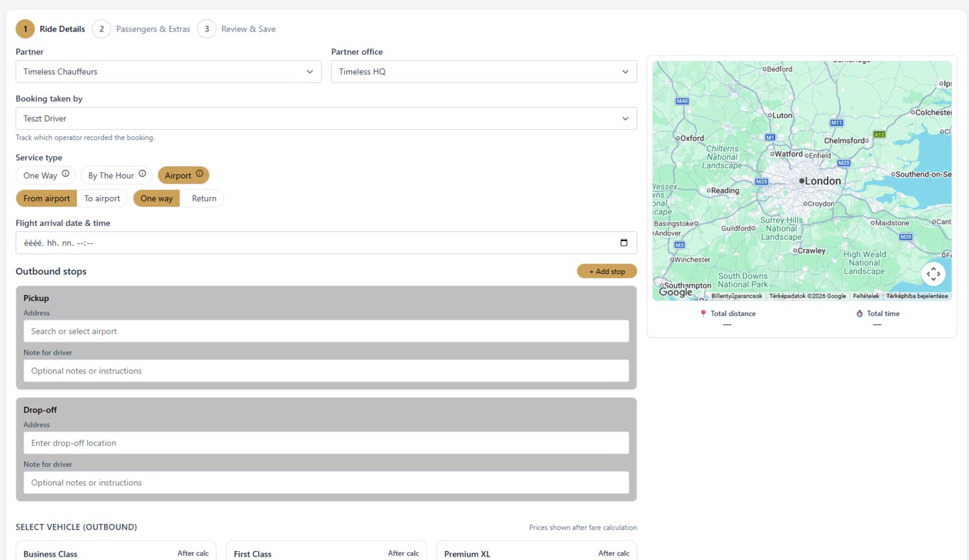Click the Watford label on the map

click(x=789, y=154)
